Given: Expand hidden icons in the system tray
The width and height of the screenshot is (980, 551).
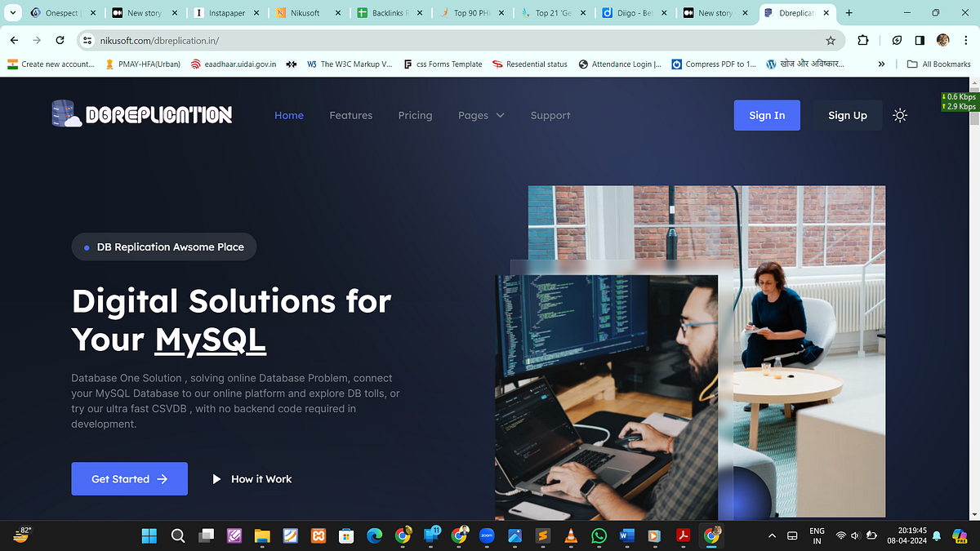Looking at the screenshot, I should click(771, 536).
